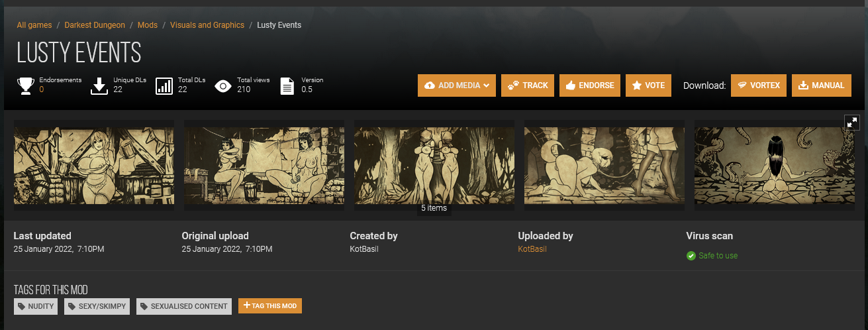Viewport: 868px width, 330px height.
Task: Endorse the Lusty Events mod
Action: (590, 85)
